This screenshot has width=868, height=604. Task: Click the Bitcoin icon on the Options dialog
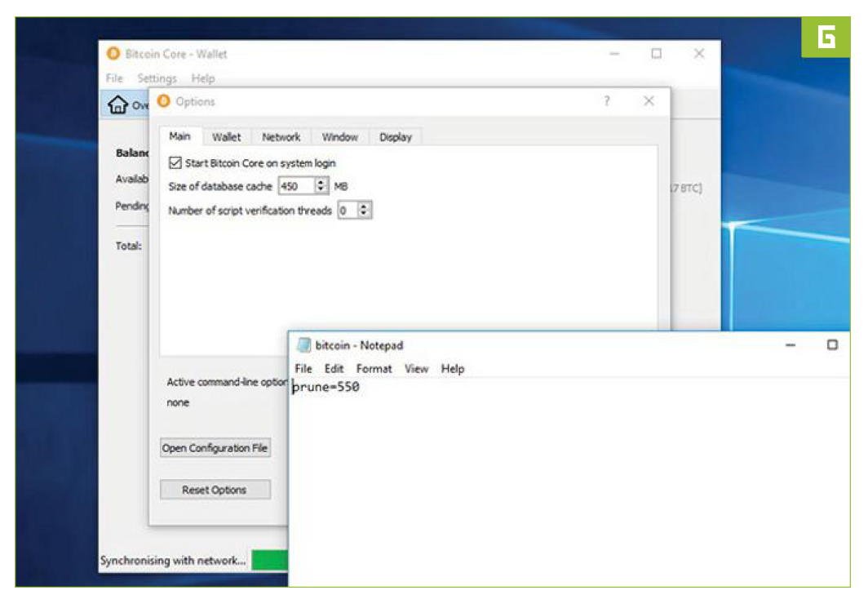click(x=163, y=100)
